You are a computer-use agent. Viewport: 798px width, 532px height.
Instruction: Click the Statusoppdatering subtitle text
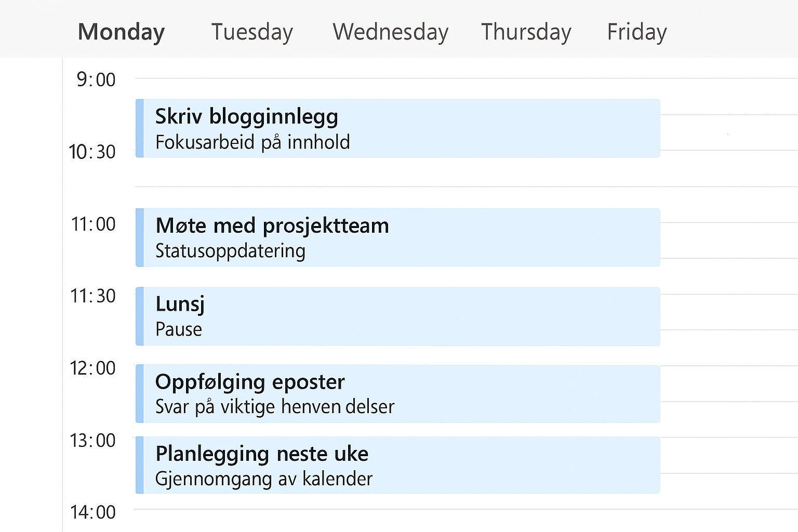point(230,251)
